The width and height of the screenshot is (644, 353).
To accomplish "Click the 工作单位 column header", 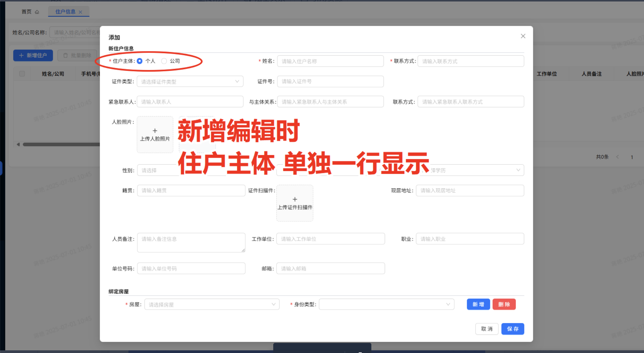I will click(546, 74).
